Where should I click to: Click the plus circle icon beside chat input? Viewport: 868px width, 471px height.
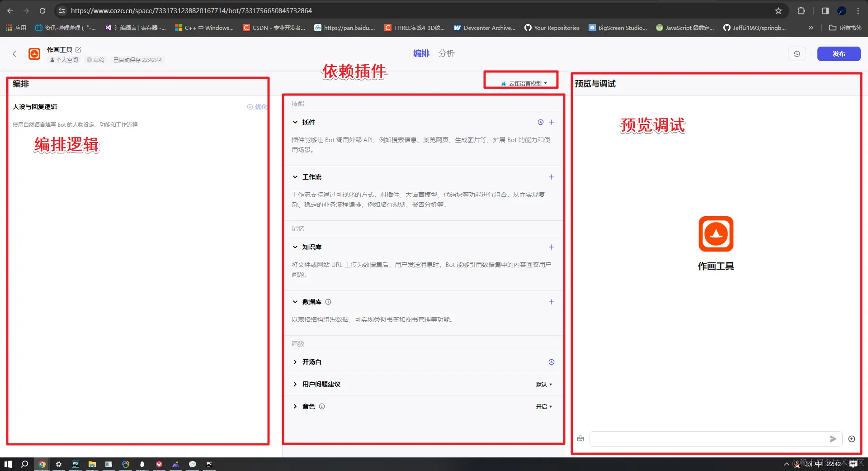point(852,439)
